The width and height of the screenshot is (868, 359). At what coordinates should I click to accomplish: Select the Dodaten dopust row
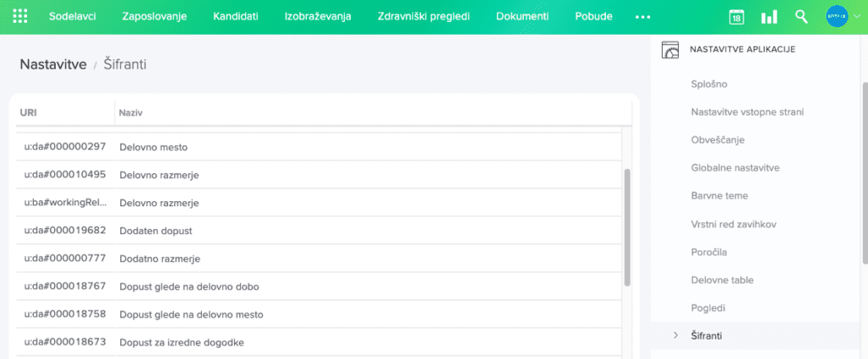pos(156,230)
